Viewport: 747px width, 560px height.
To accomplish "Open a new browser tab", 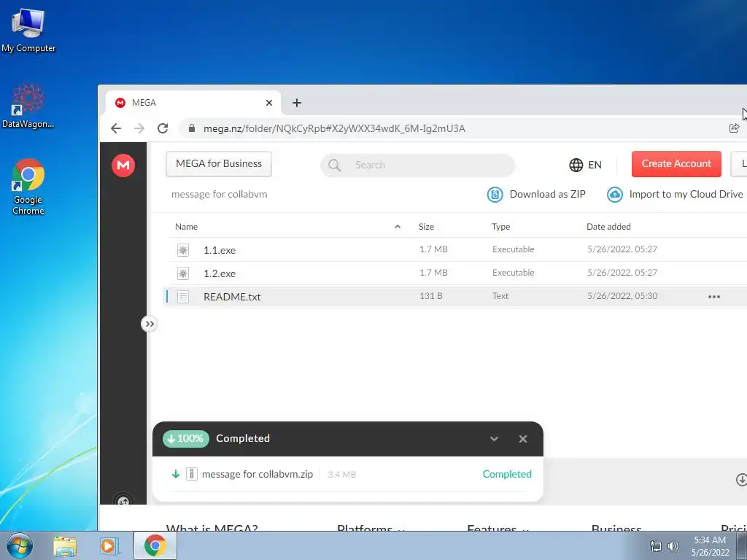I will point(297,103).
